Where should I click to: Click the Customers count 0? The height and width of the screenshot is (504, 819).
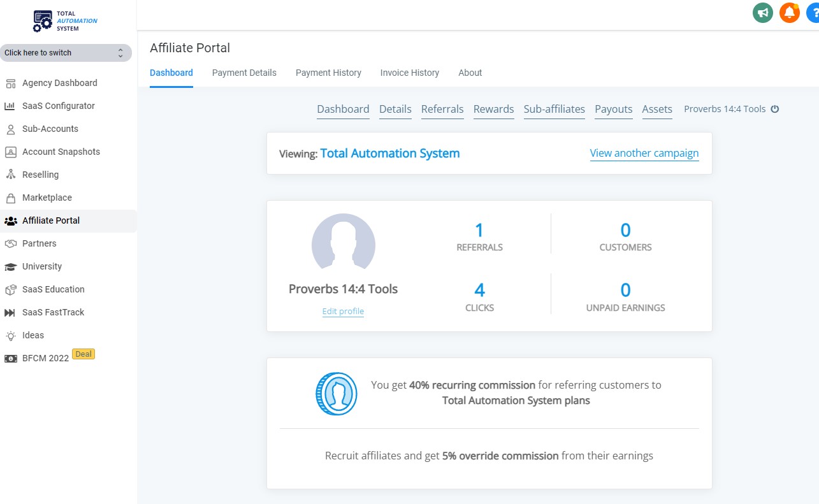click(626, 230)
